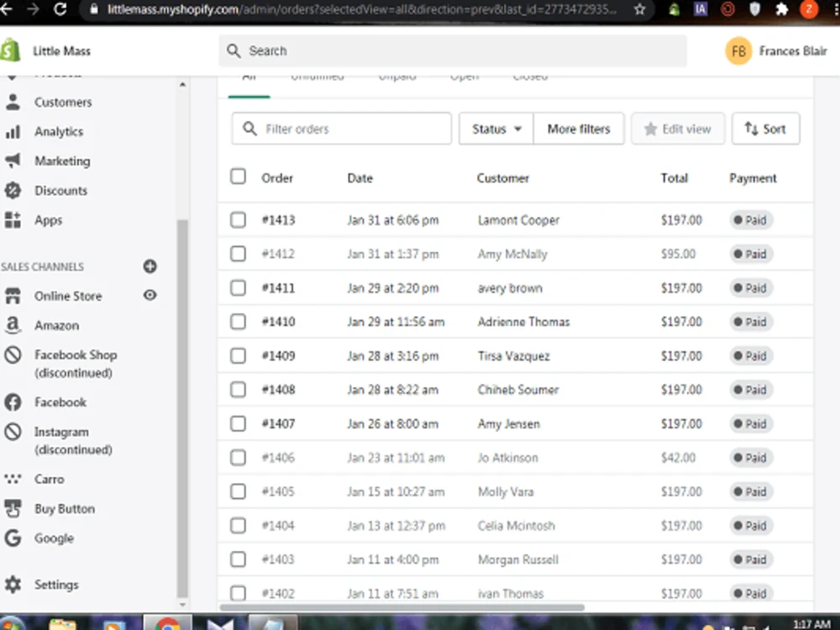Screen dimensions: 840x630
Task: Open the Facebook sales channel
Action: [x=60, y=402]
